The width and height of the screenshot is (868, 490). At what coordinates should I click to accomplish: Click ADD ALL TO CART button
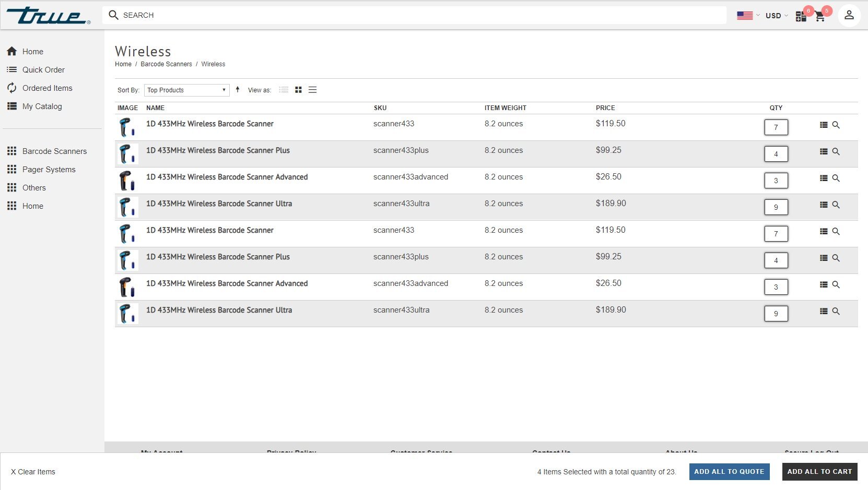[819, 471]
